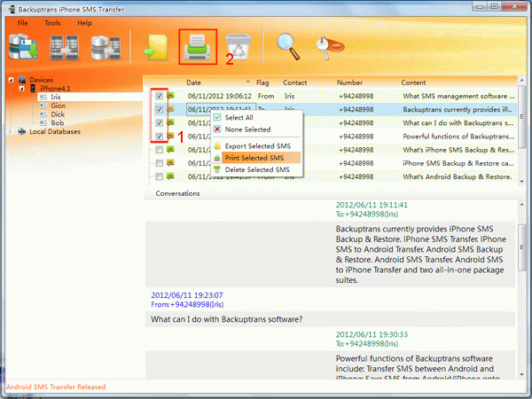The height and width of the screenshot is (399, 532).
Task: Click the 'What can I do with Backuptrans software?' message
Action: pyautogui.click(x=227, y=319)
